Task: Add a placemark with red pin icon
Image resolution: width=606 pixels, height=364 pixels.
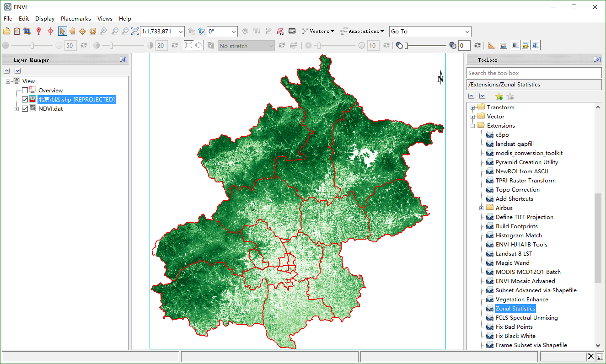Action: (38, 31)
